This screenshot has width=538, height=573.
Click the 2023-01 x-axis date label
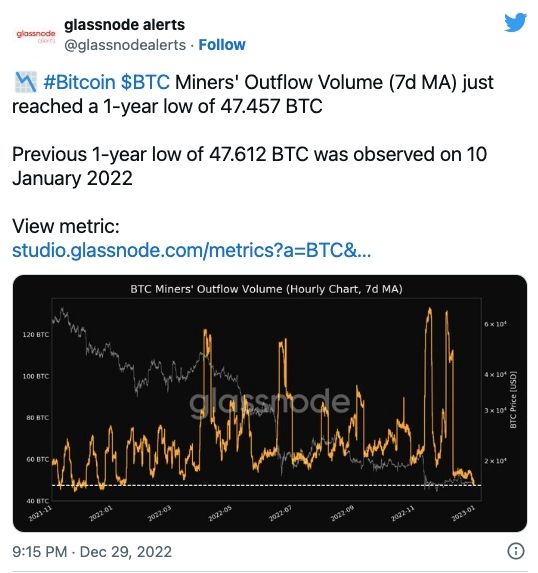(463, 514)
